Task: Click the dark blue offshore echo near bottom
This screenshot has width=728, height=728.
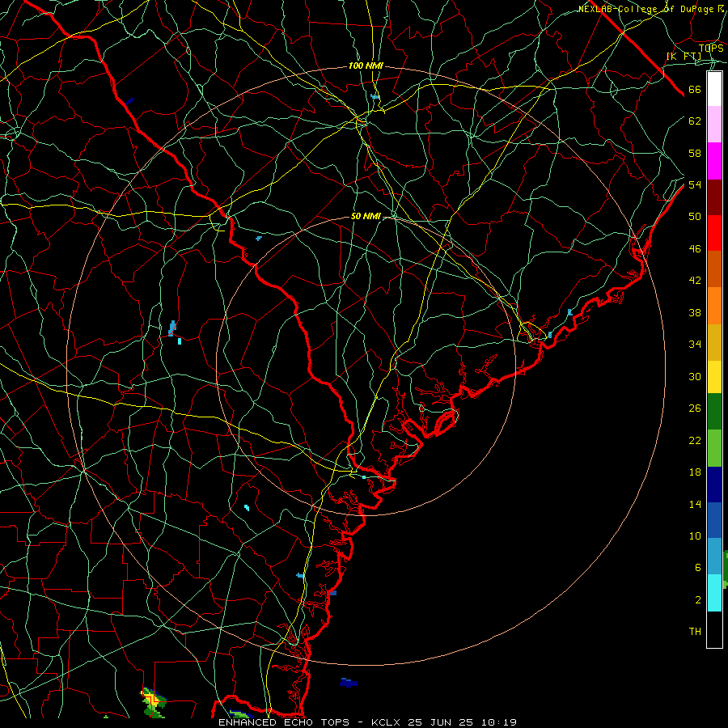Action: (348, 682)
